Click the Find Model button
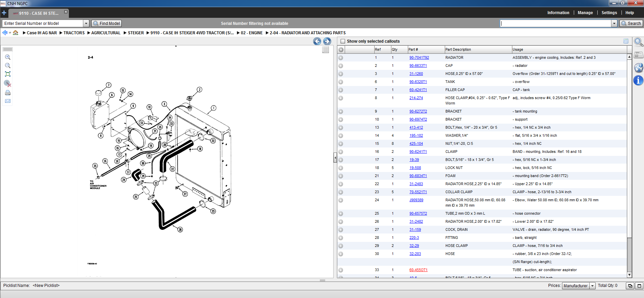Screen dimensions: 644x298 click(106, 24)
